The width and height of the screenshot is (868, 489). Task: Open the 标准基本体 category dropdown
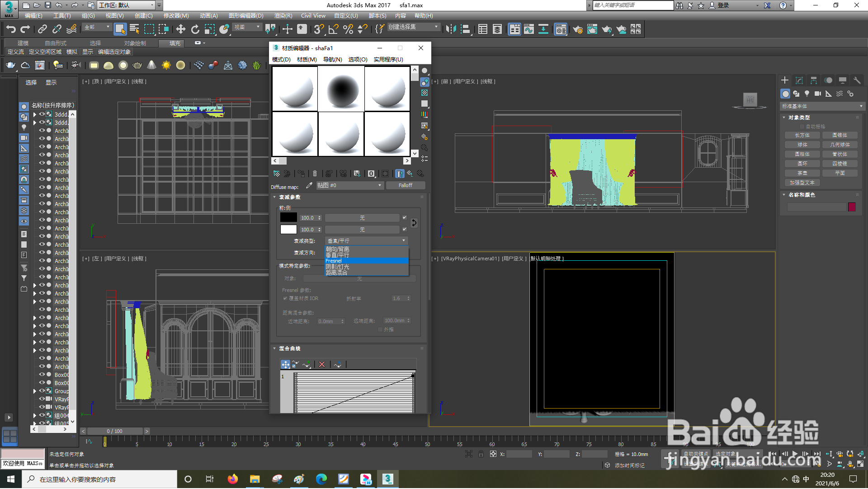coord(822,106)
